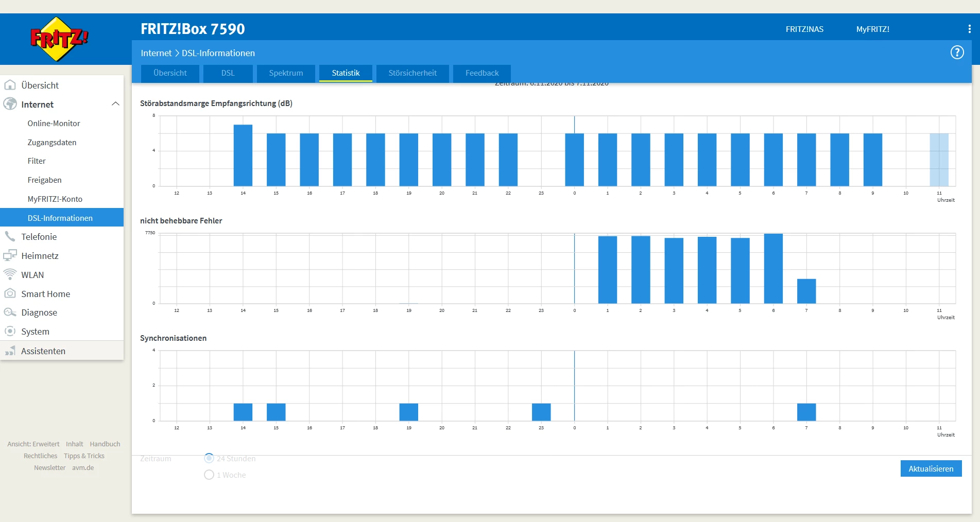Open the help question mark icon
The width and height of the screenshot is (980, 522).
957,53
